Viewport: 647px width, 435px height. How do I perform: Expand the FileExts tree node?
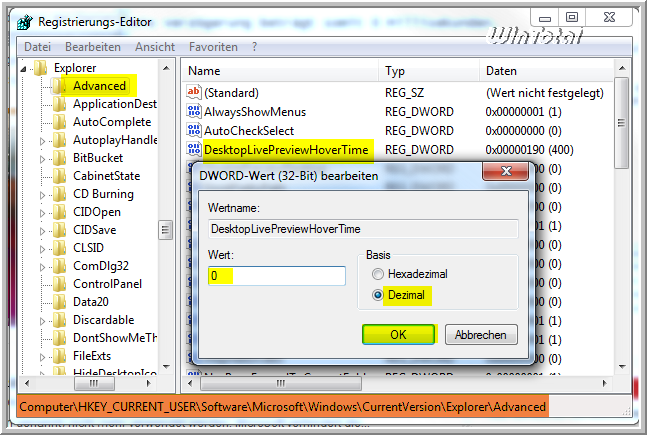pos(42,357)
